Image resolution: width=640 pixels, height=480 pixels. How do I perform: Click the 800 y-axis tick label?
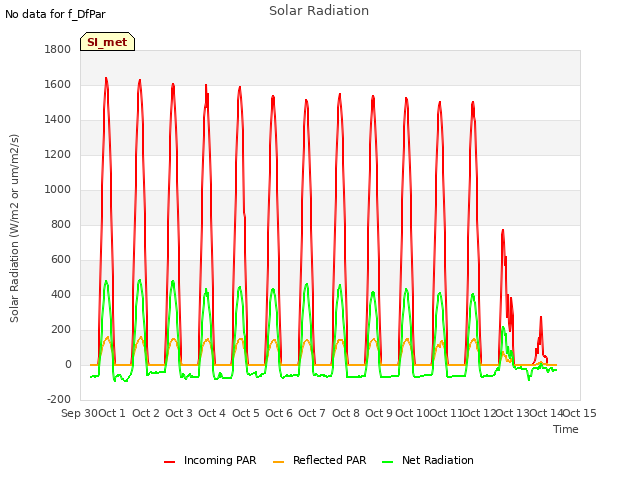click(x=61, y=225)
